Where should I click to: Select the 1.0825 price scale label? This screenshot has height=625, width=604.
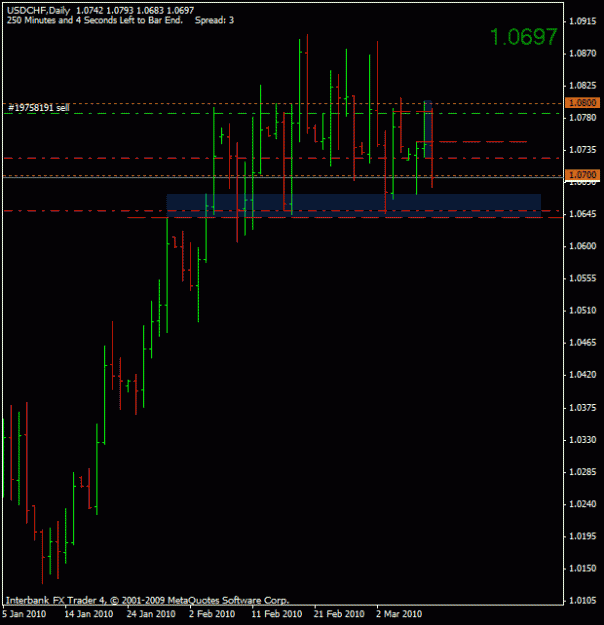point(582,86)
